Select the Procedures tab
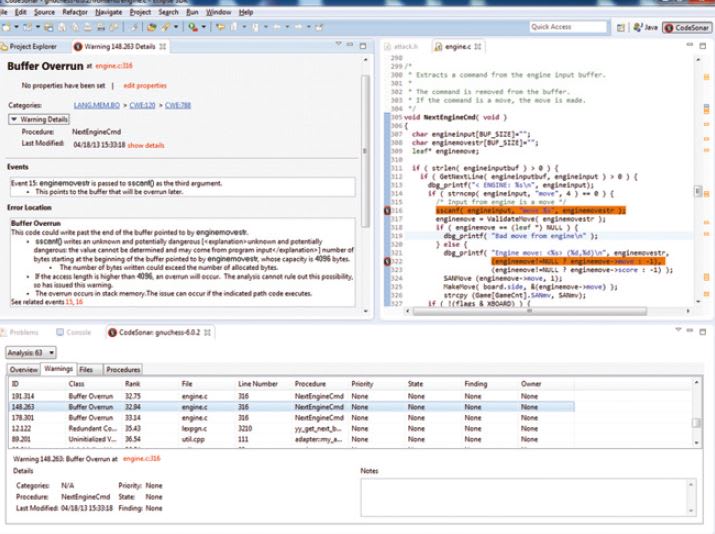715x534 pixels. coord(123,369)
